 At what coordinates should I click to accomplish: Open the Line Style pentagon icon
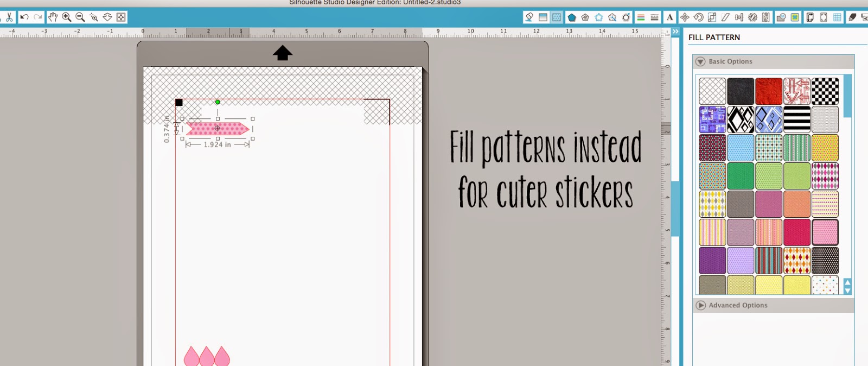(x=585, y=17)
